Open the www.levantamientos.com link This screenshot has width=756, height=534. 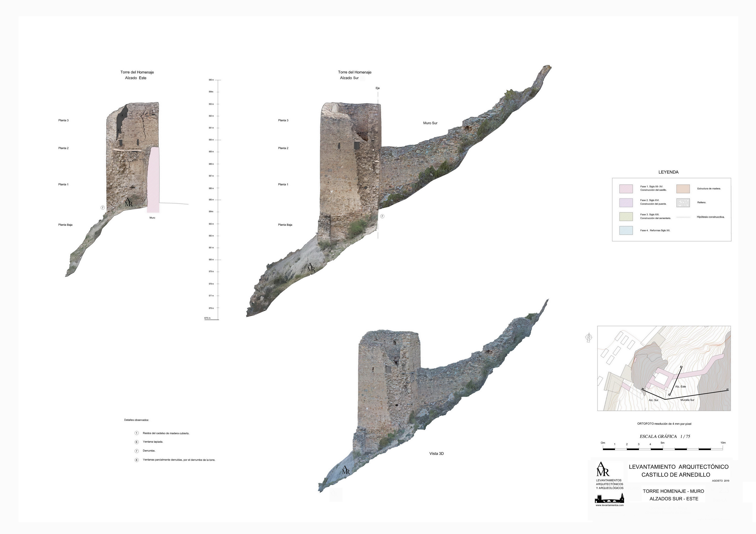[609, 505]
